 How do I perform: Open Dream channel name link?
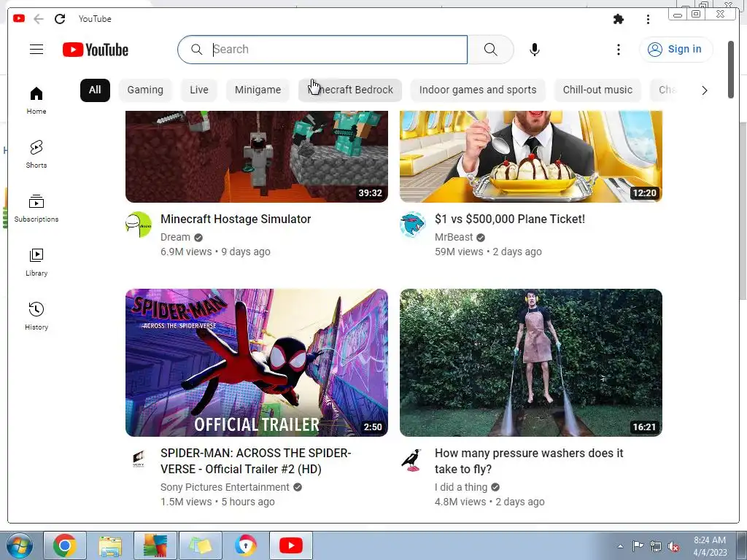(175, 237)
